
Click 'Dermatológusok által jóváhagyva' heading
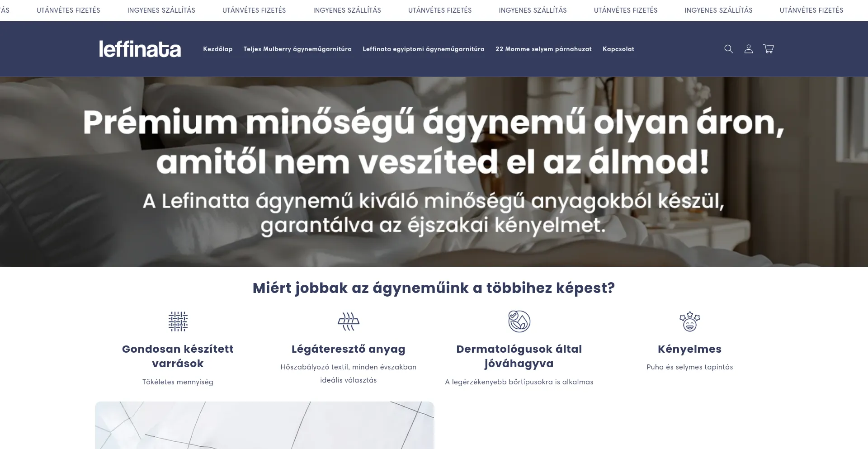pos(519,356)
